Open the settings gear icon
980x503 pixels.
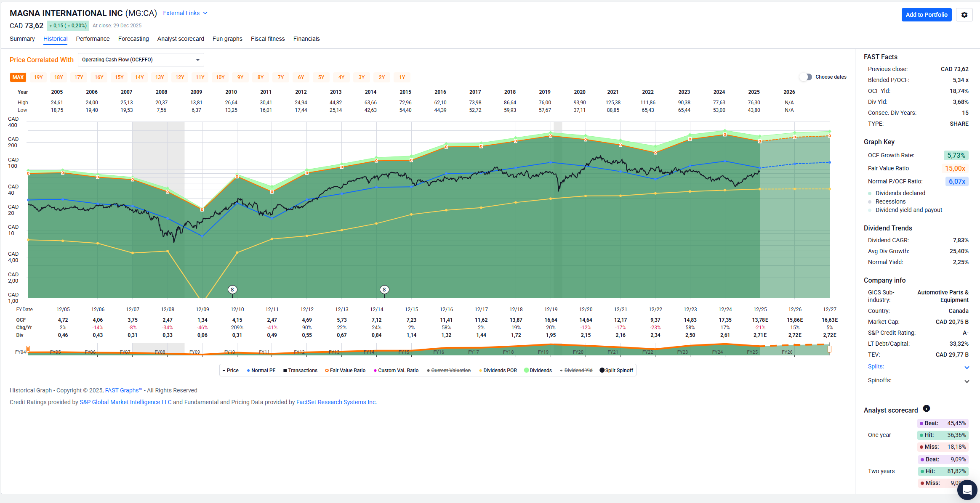coord(964,15)
